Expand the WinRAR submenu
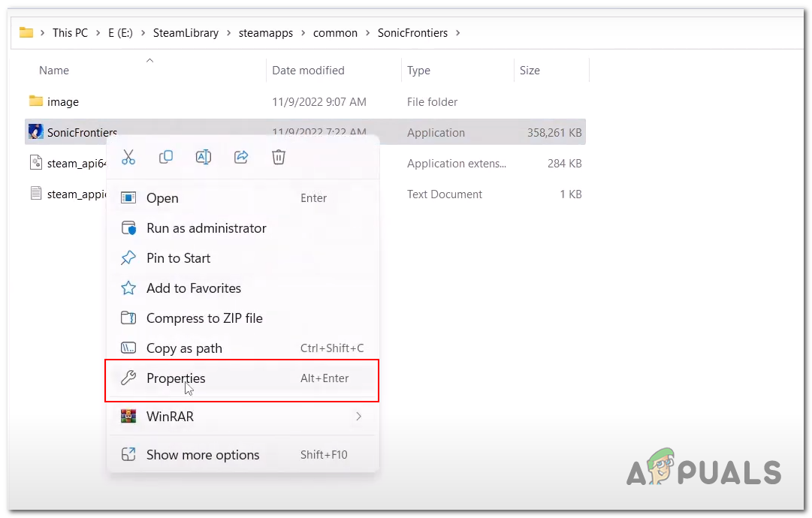Screen dimensions: 812x518 [243, 417]
